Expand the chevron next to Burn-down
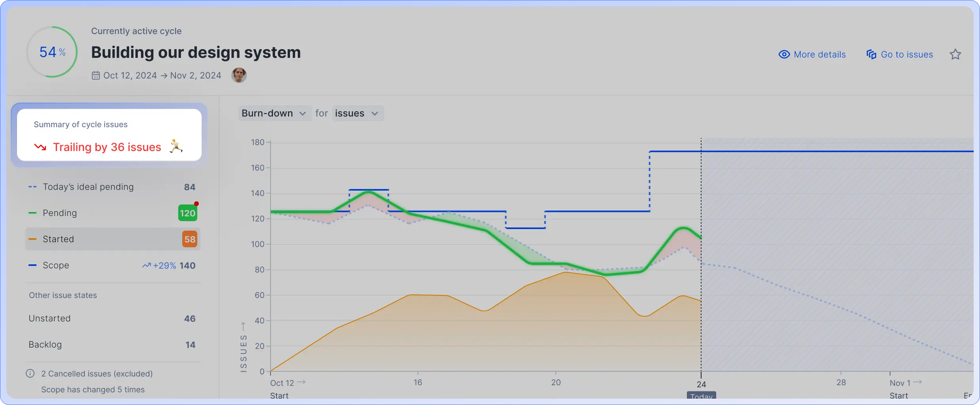This screenshot has width=980, height=405. point(303,113)
